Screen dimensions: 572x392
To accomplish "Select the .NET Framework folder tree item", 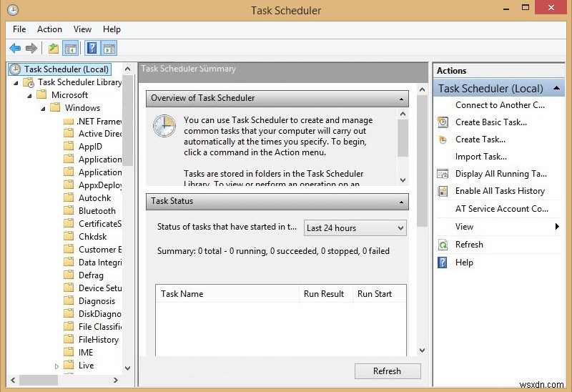I will point(99,121).
